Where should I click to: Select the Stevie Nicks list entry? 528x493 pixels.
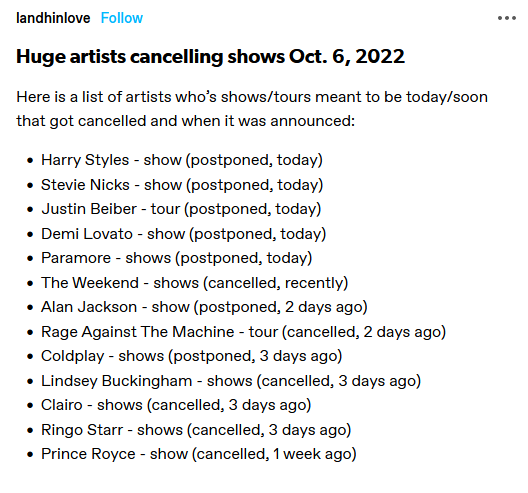182,185
